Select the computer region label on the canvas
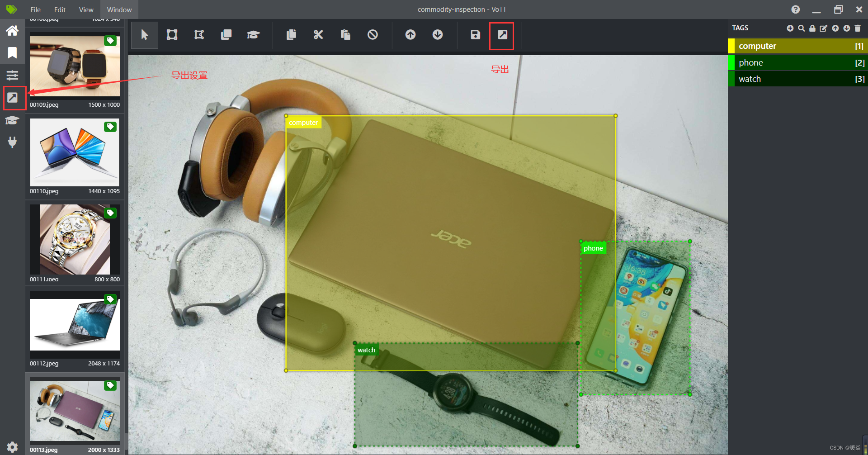 [x=303, y=123]
